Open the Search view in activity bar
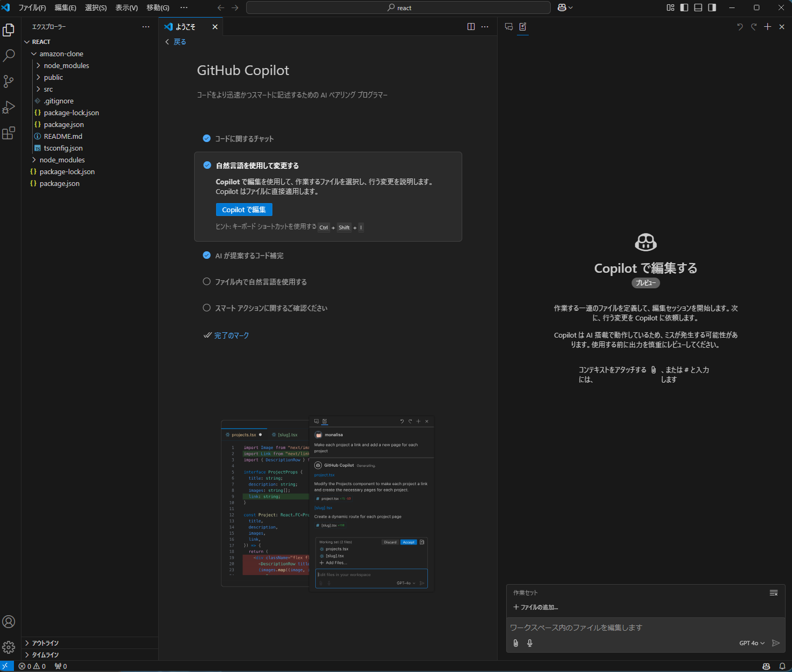Image resolution: width=792 pixels, height=672 pixels. coord(9,56)
